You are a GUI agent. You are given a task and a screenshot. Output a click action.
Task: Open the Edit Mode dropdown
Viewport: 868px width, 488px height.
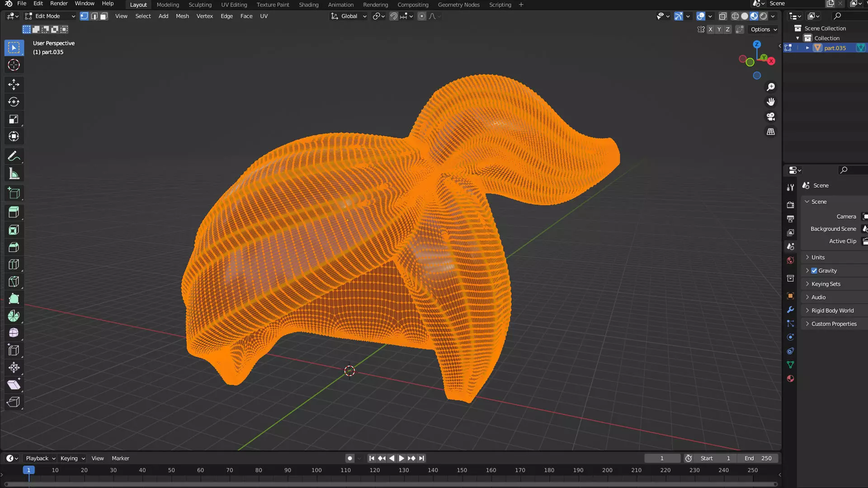tap(50, 16)
